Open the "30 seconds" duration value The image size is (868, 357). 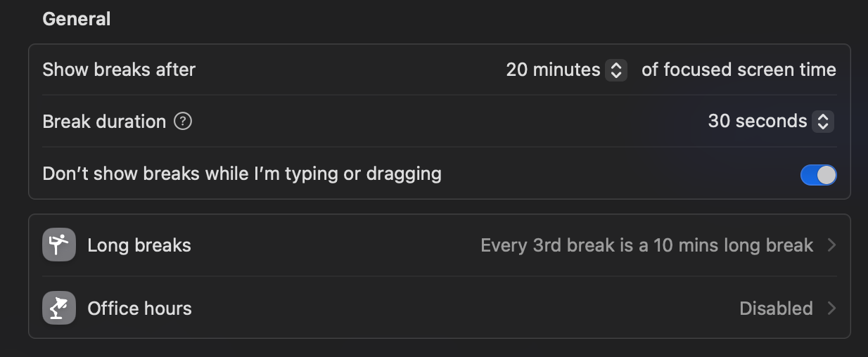tap(757, 122)
